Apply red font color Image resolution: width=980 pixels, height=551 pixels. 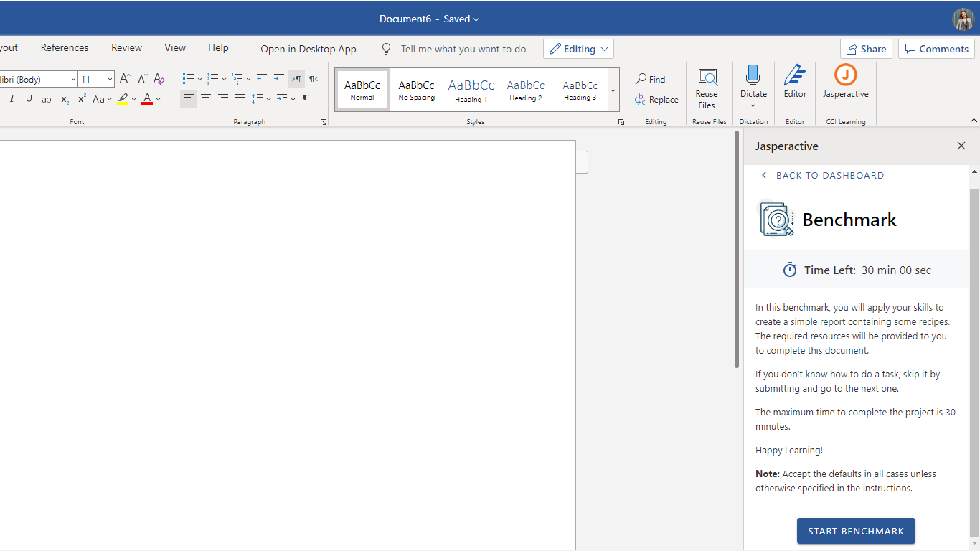point(147,99)
